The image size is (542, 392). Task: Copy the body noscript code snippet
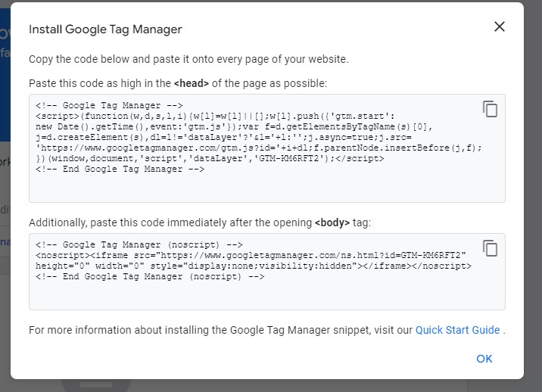click(490, 248)
